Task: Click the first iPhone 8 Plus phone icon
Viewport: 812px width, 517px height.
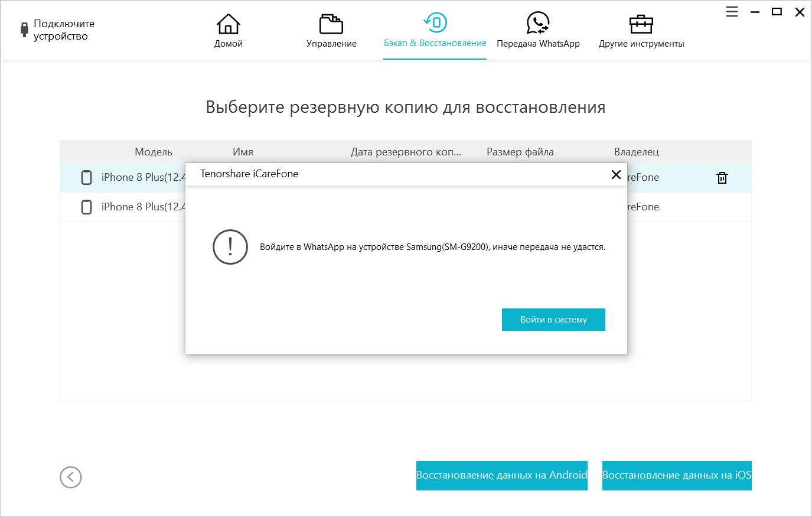Action: coord(86,177)
